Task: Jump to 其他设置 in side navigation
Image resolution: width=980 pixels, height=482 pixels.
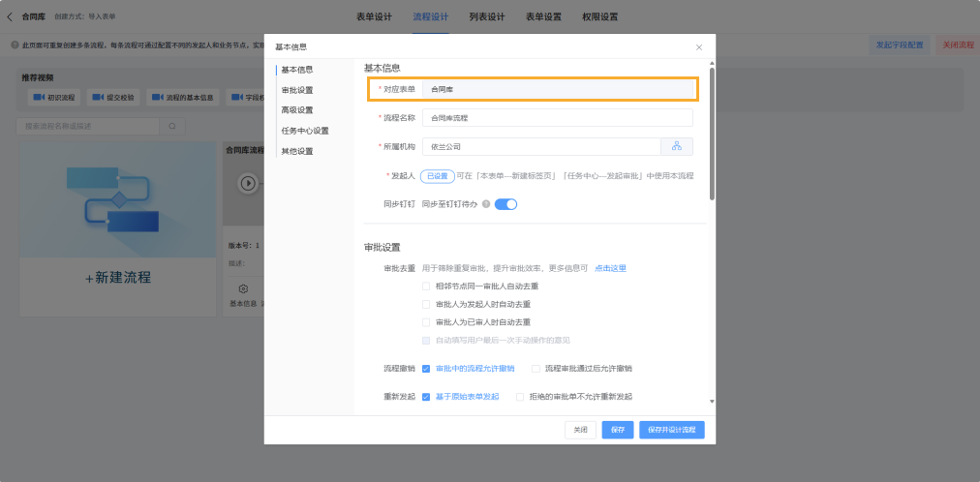Action: (x=297, y=152)
